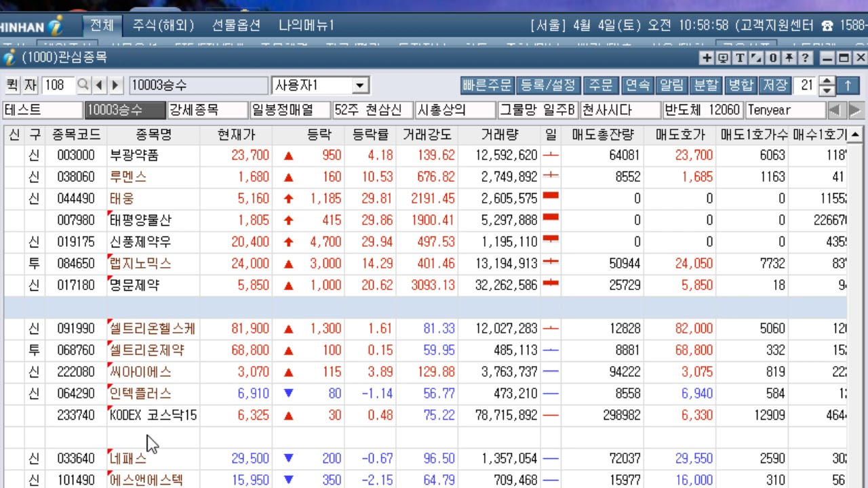
Task: Select the 반도체 12060 watchlist tab
Action: point(703,110)
